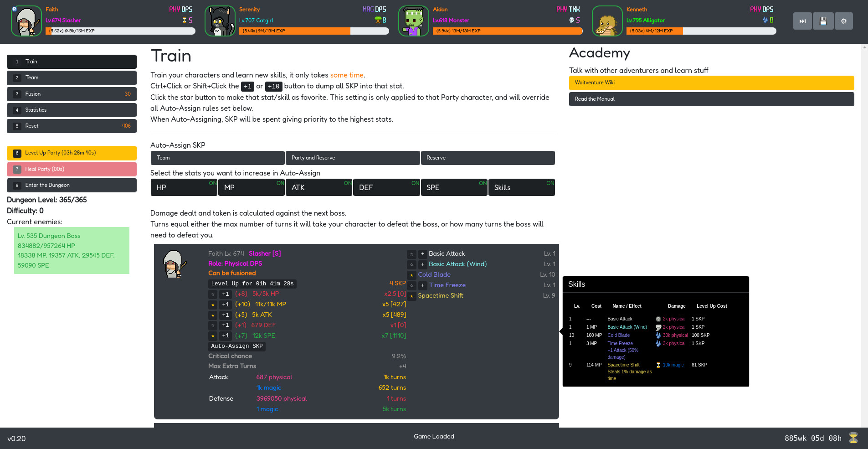Click the hourglass icon in the status bar
This screenshot has height=449, width=868.
pos(854,438)
